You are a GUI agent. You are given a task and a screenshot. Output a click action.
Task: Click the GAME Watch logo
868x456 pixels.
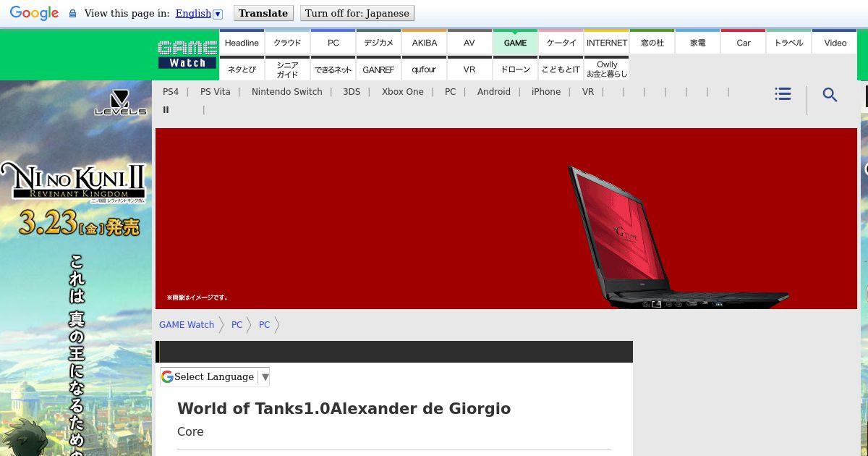(x=187, y=55)
